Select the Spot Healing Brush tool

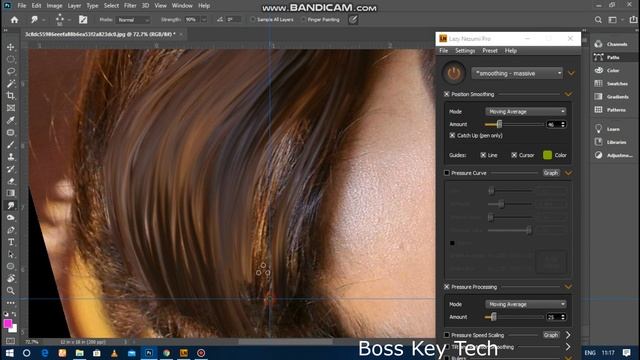11,133
